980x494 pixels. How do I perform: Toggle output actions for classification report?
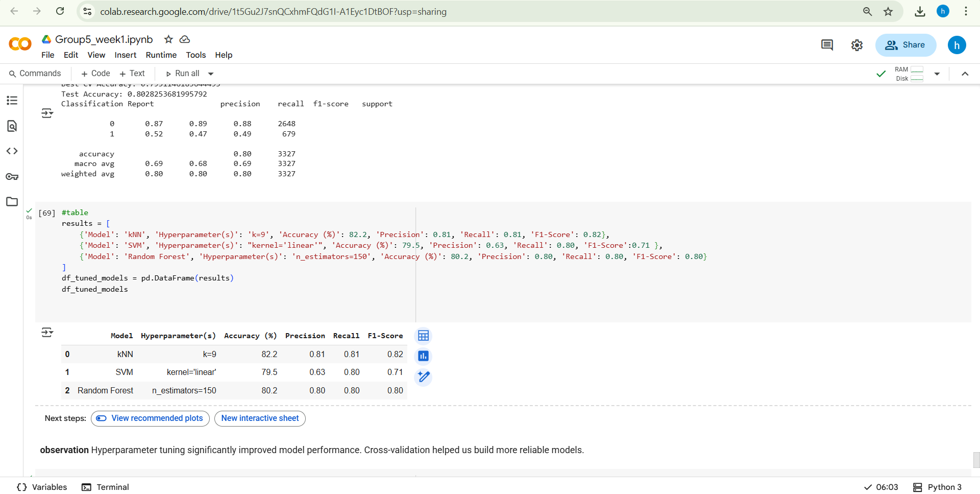coord(47,113)
